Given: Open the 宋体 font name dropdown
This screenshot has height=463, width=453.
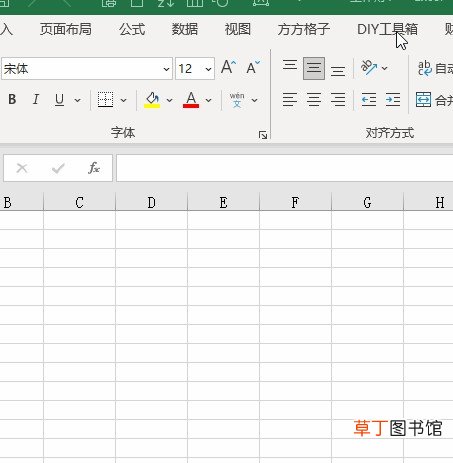Looking at the screenshot, I should tap(166, 69).
